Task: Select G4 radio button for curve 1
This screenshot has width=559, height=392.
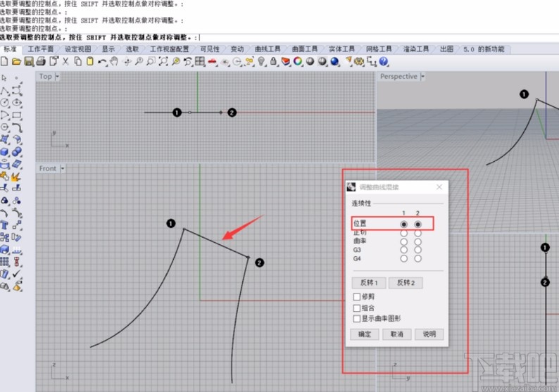Action: pyautogui.click(x=403, y=258)
